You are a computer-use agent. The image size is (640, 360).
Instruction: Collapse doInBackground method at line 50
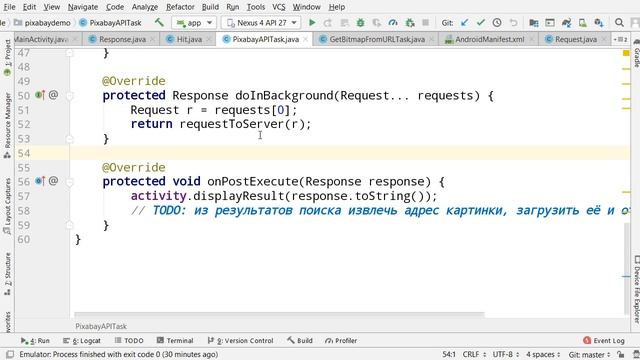pyautogui.click(x=69, y=96)
